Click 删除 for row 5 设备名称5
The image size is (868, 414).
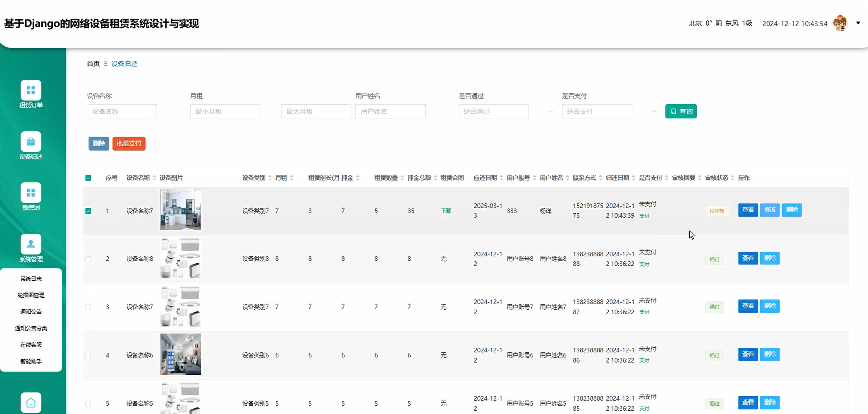point(770,402)
